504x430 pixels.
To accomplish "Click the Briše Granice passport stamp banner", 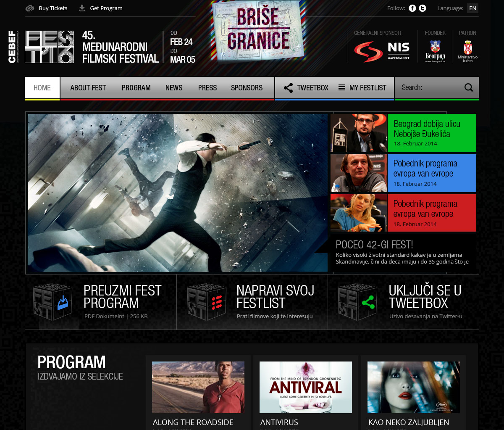I will [x=258, y=31].
